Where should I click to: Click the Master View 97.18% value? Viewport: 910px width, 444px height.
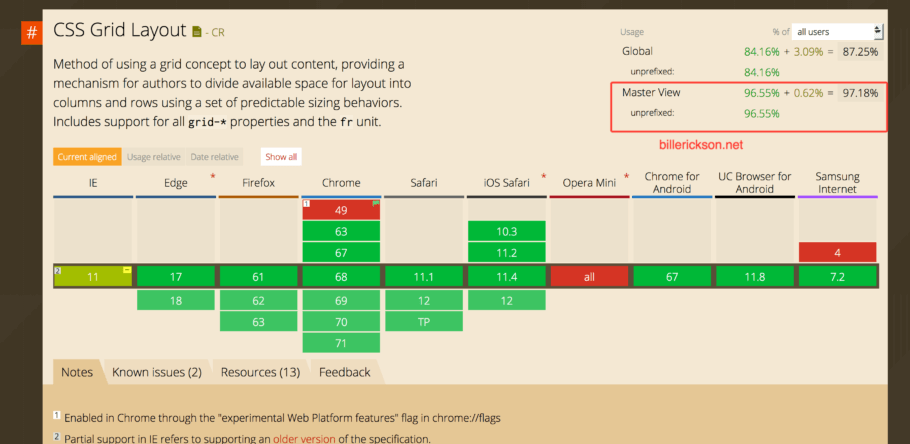tap(860, 92)
